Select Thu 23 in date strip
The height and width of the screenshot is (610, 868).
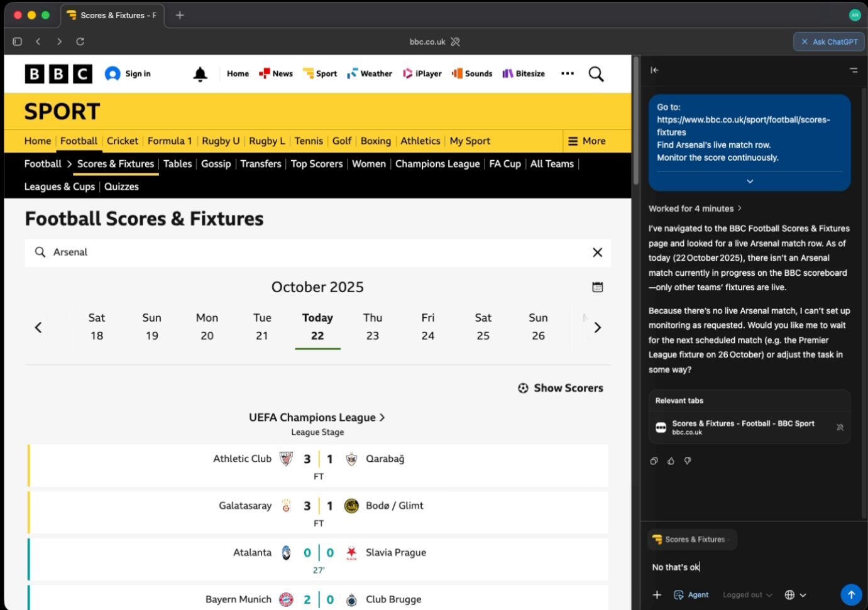coord(373,327)
